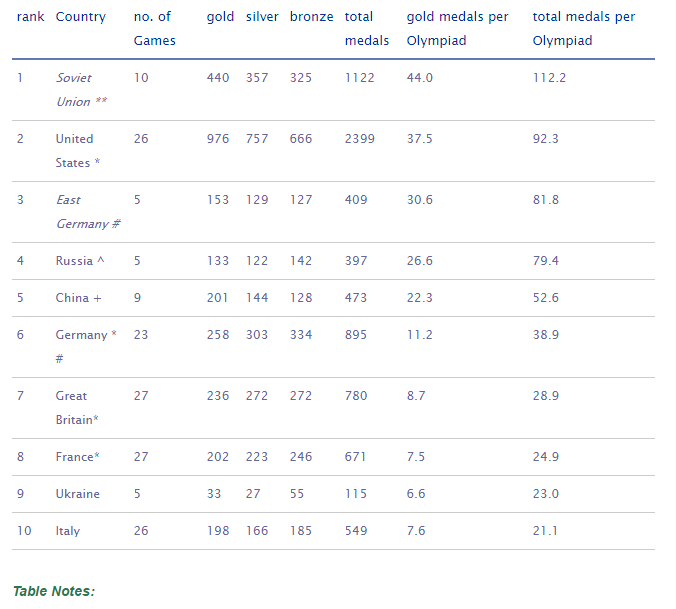
Task: Click the 'bronze' column header
Action: coord(311,17)
